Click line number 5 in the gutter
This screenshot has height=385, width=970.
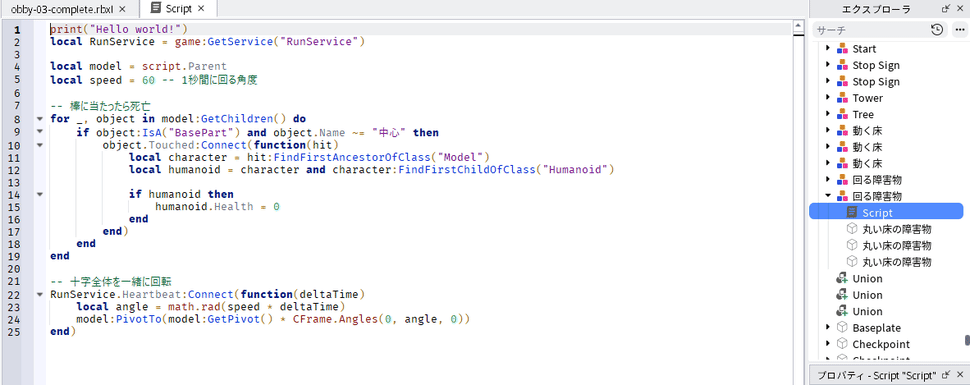point(17,80)
